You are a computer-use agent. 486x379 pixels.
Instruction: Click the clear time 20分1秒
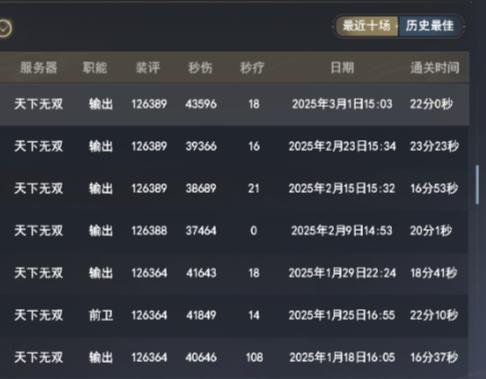[431, 231]
